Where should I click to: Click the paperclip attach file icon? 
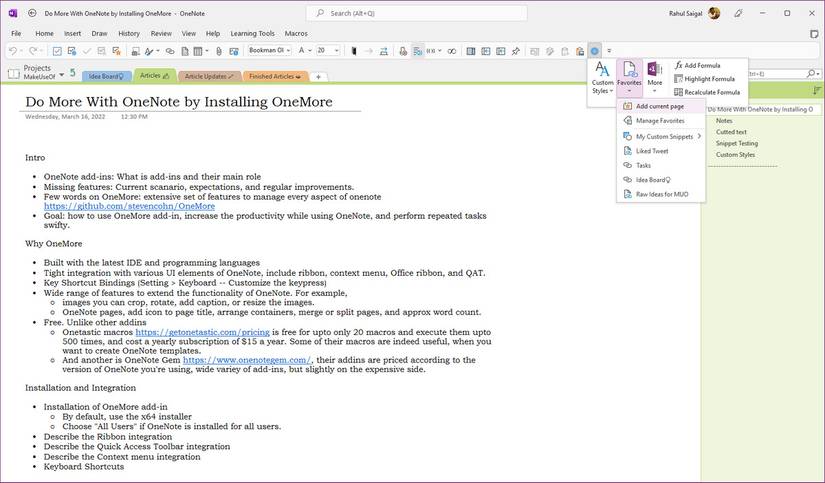coord(219,51)
